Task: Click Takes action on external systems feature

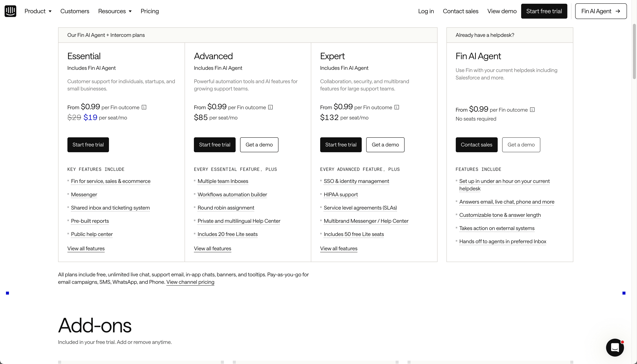Action: point(497,228)
